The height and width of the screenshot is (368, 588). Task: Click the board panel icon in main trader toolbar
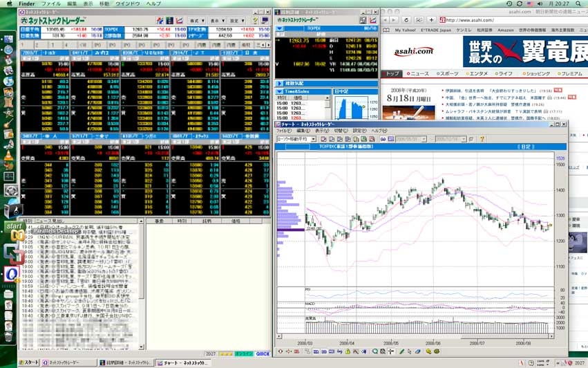pyautogui.click(x=170, y=20)
